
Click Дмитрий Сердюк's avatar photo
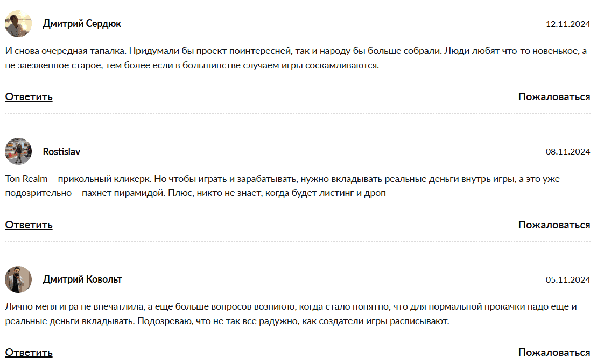click(18, 24)
